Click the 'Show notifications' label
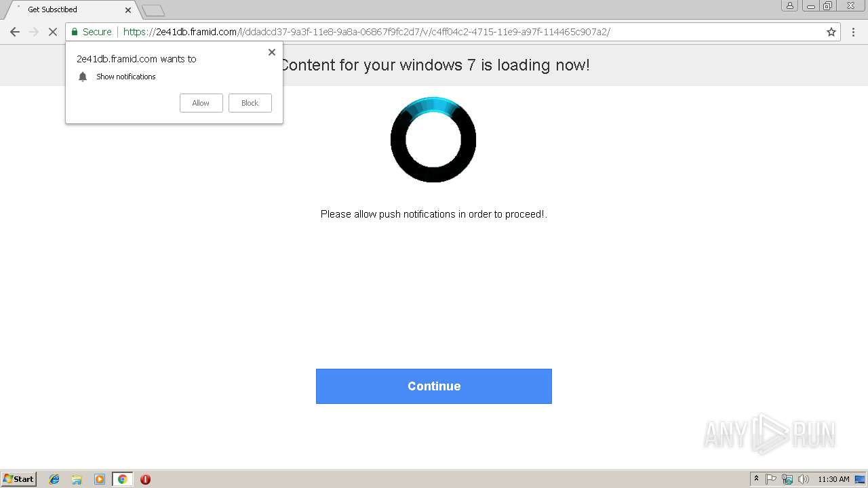This screenshot has height=488, width=868. [x=126, y=77]
